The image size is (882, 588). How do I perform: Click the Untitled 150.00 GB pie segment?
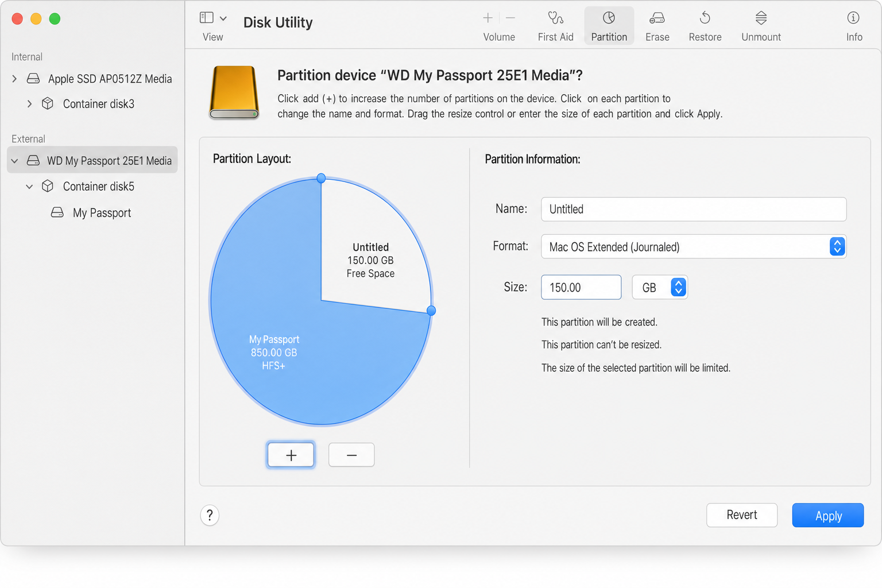point(370,260)
